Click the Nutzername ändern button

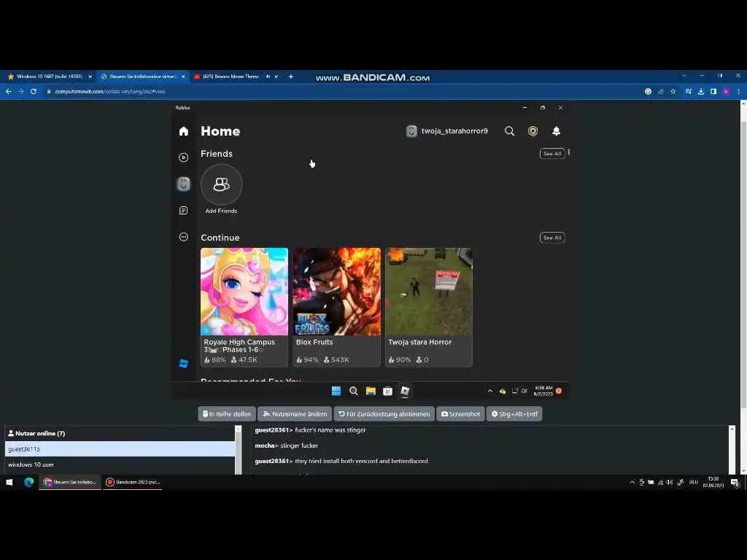click(x=295, y=414)
